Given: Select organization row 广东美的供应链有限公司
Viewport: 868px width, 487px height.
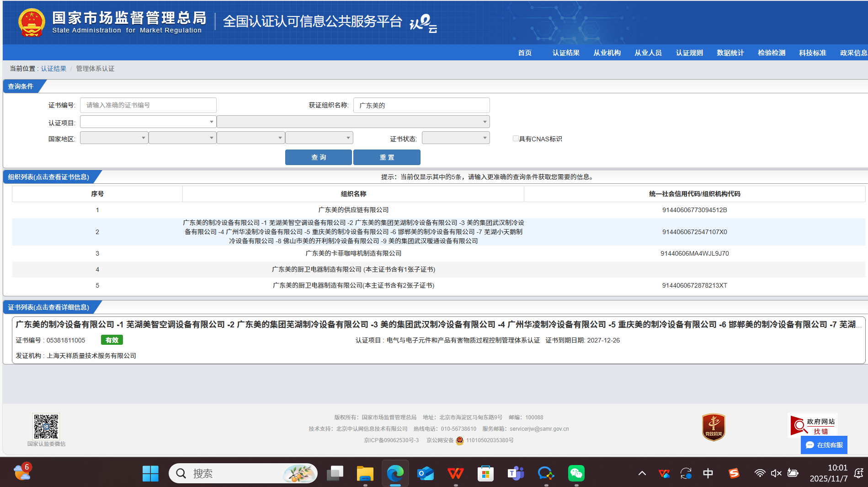Looking at the screenshot, I should (353, 210).
